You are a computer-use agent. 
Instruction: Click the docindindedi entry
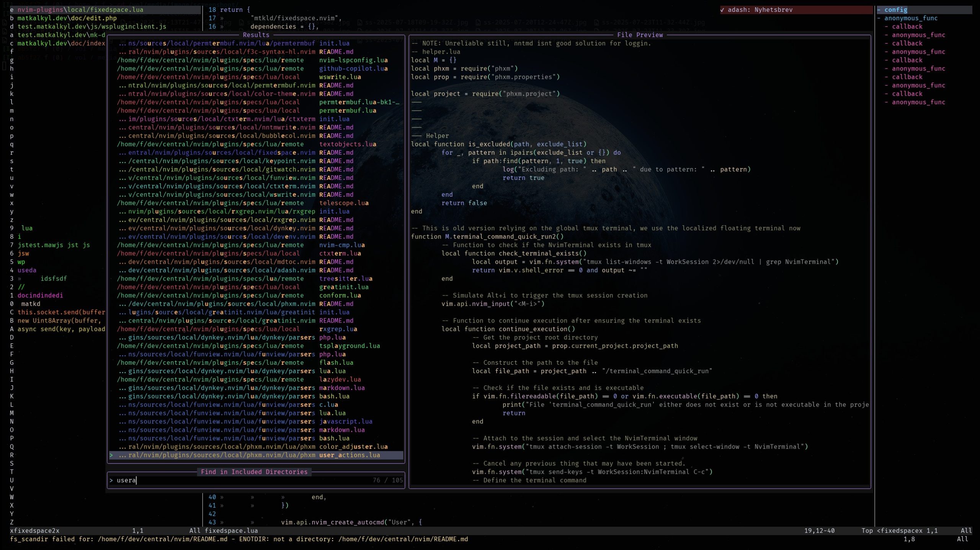[x=40, y=295]
